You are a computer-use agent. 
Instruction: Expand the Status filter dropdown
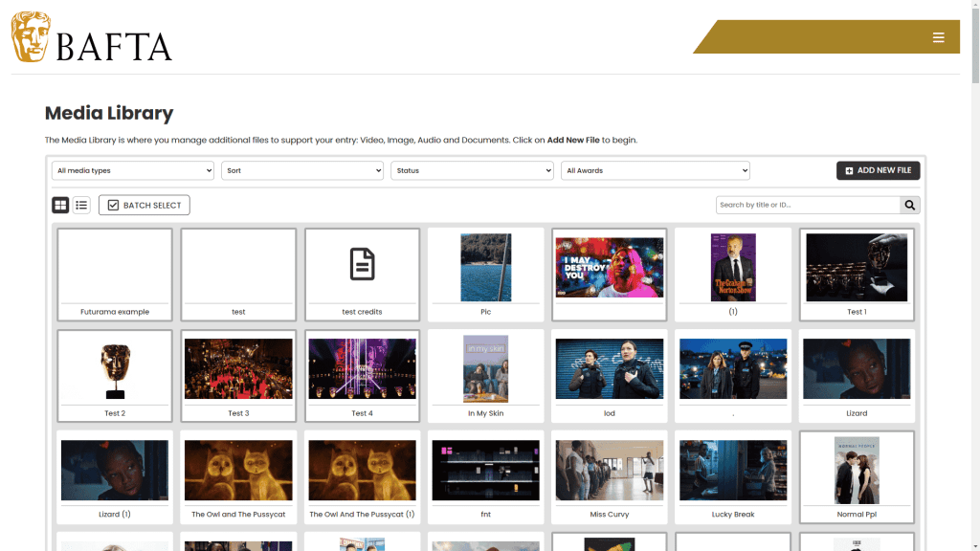click(472, 170)
